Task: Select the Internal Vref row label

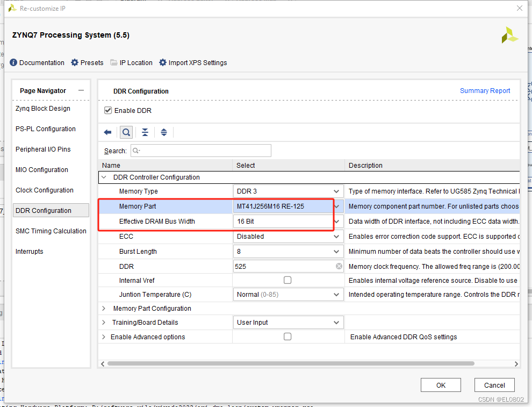Action: click(136, 281)
